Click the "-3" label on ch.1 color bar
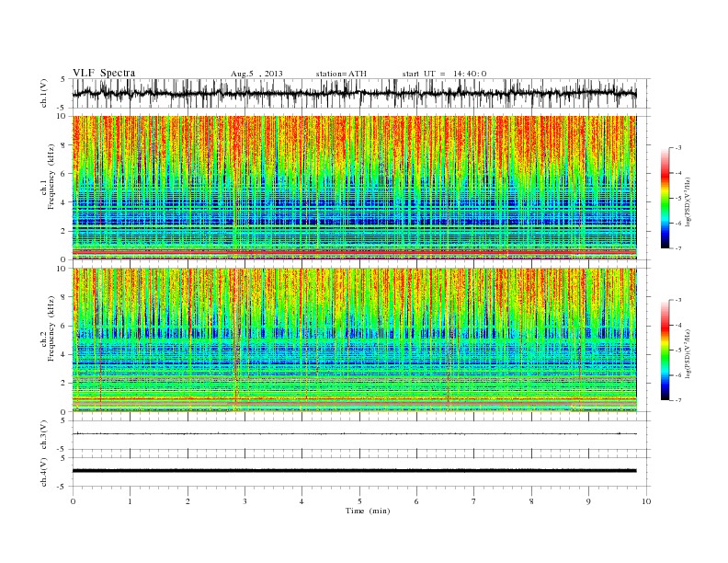The width and height of the screenshot is (728, 563). (678, 148)
